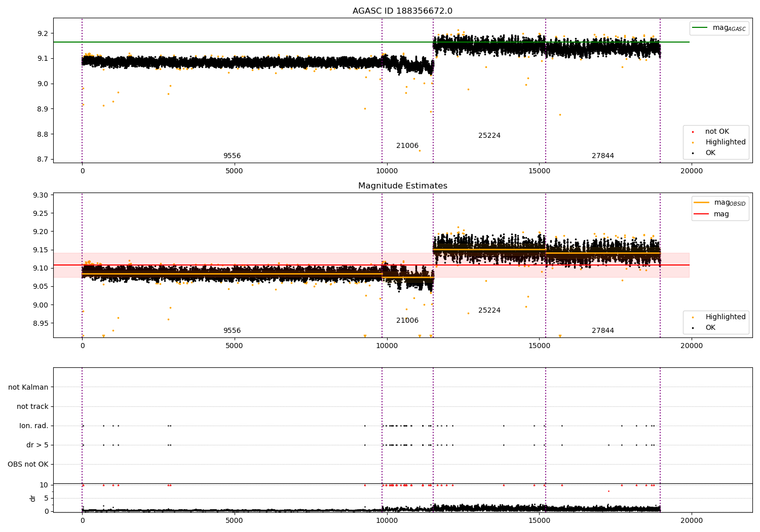Select the 'OBS not OK' row label

click(28, 464)
